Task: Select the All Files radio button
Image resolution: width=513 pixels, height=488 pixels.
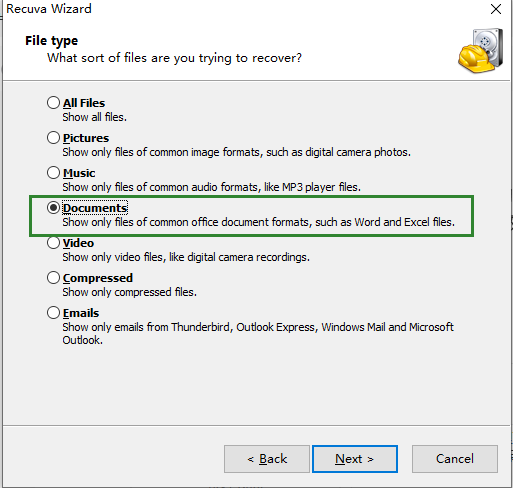Action: (53, 103)
